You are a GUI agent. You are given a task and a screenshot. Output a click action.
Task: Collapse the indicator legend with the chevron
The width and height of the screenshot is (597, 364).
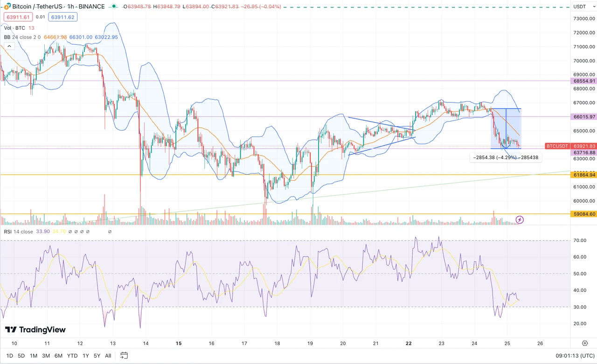click(x=9, y=46)
